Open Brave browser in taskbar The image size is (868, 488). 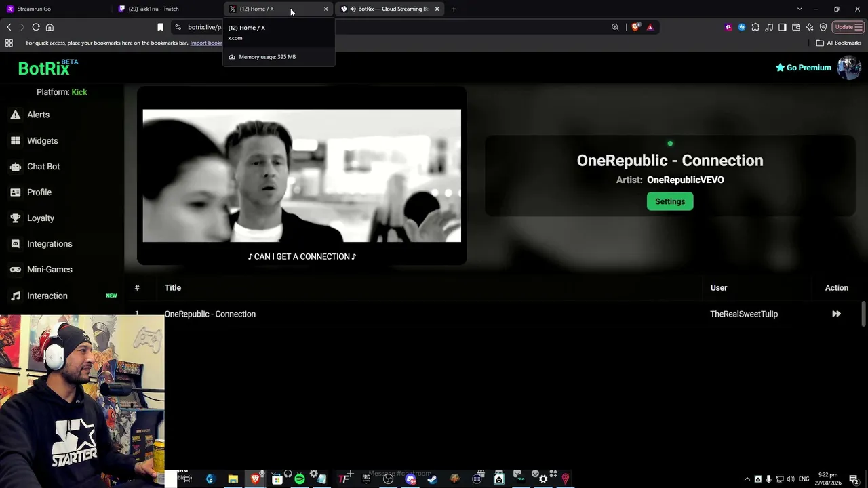(255, 479)
